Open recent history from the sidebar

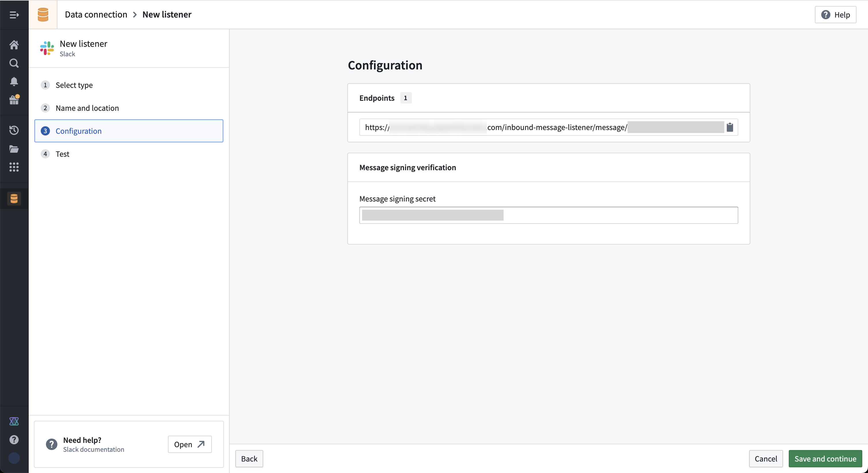[x=14, y=130]
